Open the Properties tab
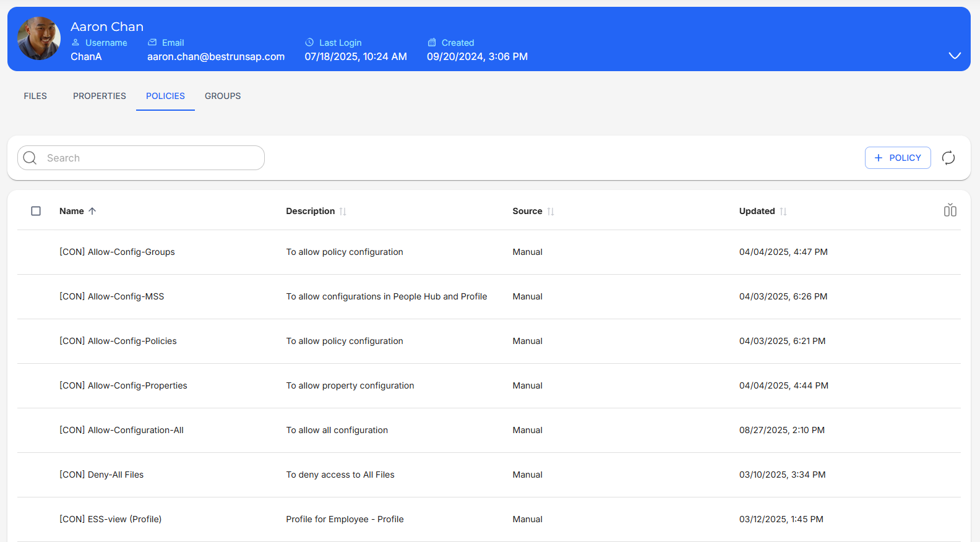Viewport: 980px width, 542px height. [x=100, y=96]
